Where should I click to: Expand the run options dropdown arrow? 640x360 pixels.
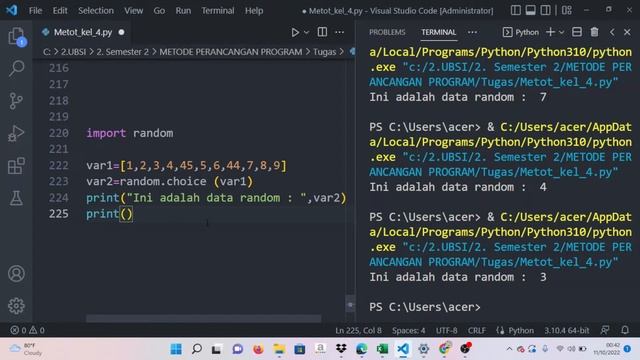coord(307,32)
